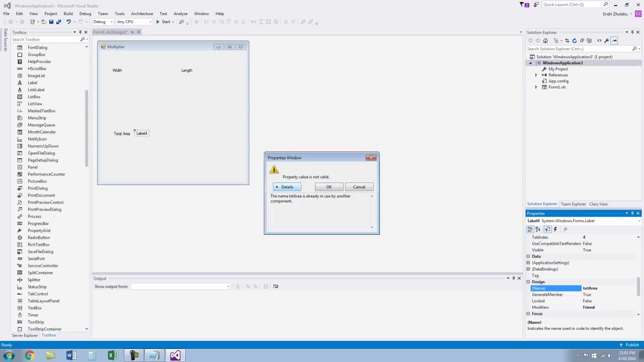
Task: Expand the (DataBindings) property
Action: [x=528, y=269]
